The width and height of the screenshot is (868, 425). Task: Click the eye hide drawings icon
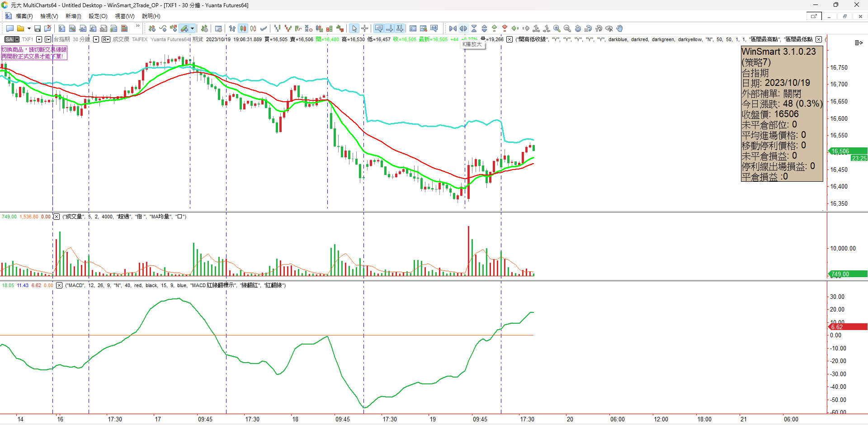pyautogui.click(x=609, y=28)
